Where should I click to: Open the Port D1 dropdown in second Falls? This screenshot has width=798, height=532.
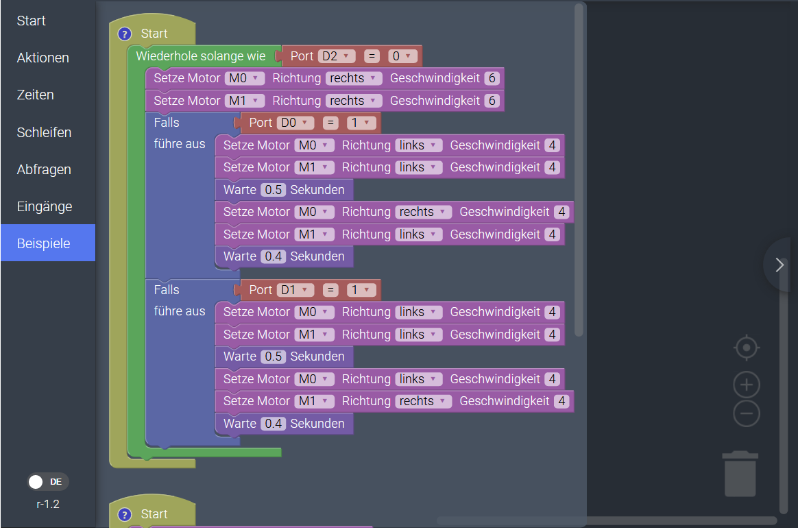pos(295,290)
